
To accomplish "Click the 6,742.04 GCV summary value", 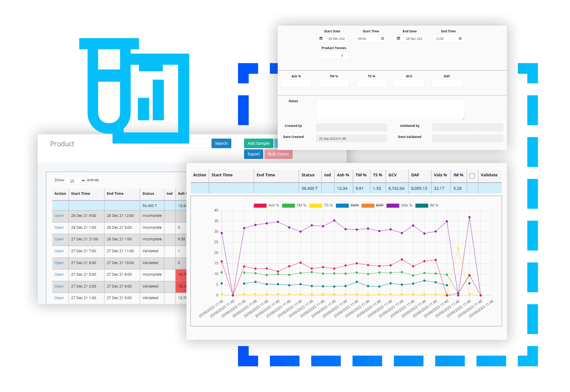I will pos(396,188).
